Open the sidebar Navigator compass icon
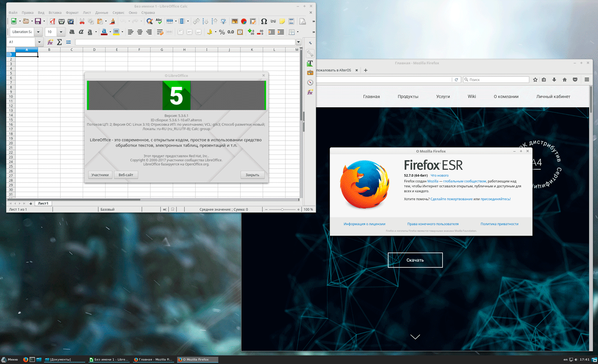 tap(310, 82)
